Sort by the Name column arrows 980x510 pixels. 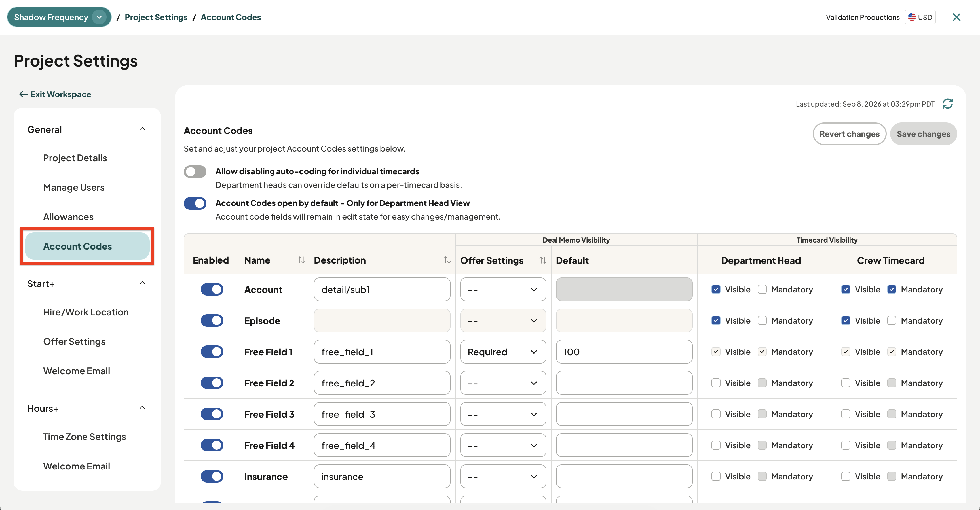pyautogui.click(x=301, y=260)
